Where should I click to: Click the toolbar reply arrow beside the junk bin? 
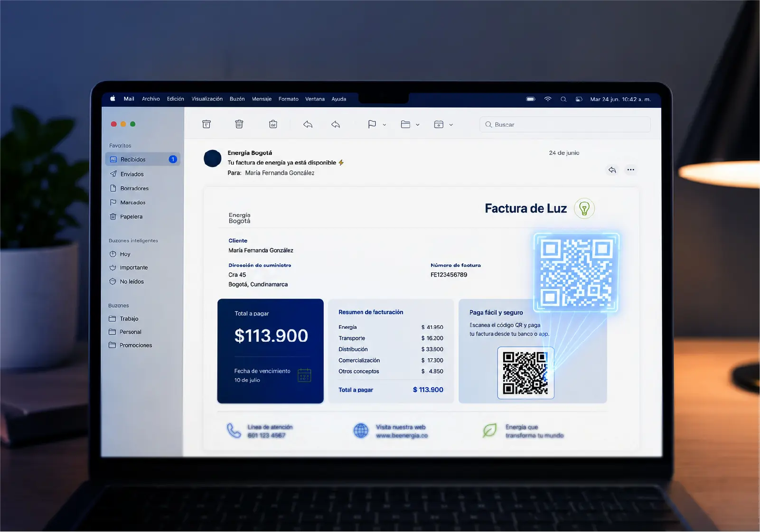[308, 124]
